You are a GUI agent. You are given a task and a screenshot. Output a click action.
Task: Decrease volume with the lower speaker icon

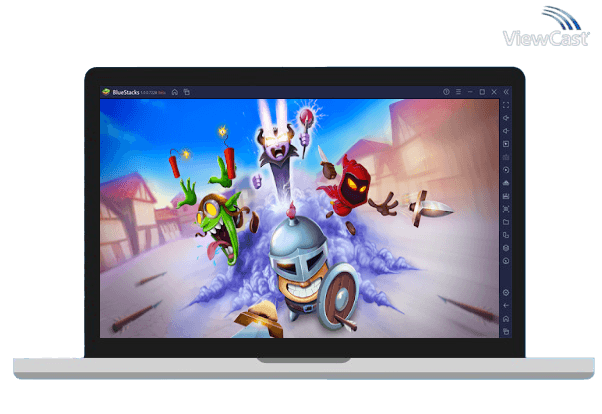(506, 131)
